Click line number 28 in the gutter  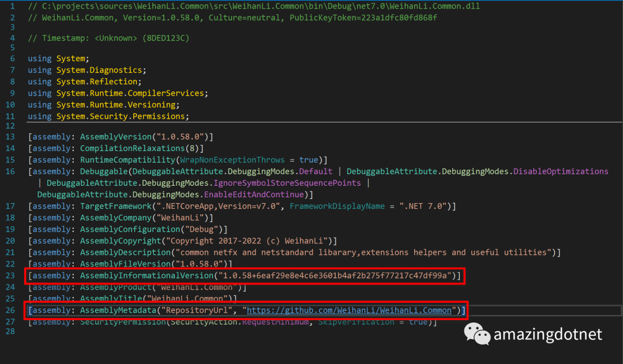pos(10,331)
